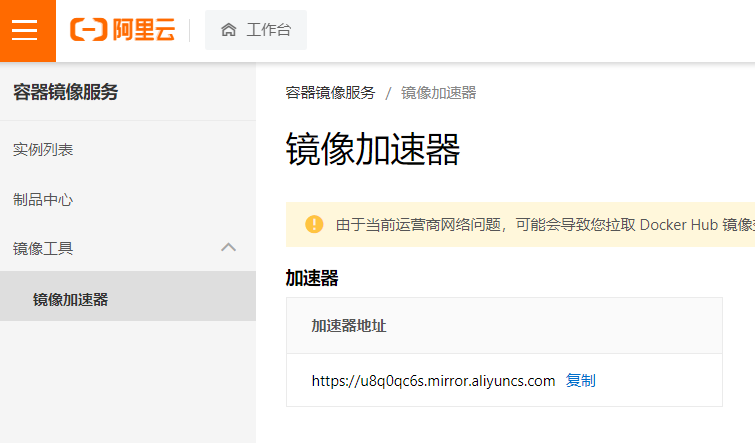Click the Aliyun logo
The width and height of the screenshot is (755, 443).
pyautogui.click(x=122, y=30)
